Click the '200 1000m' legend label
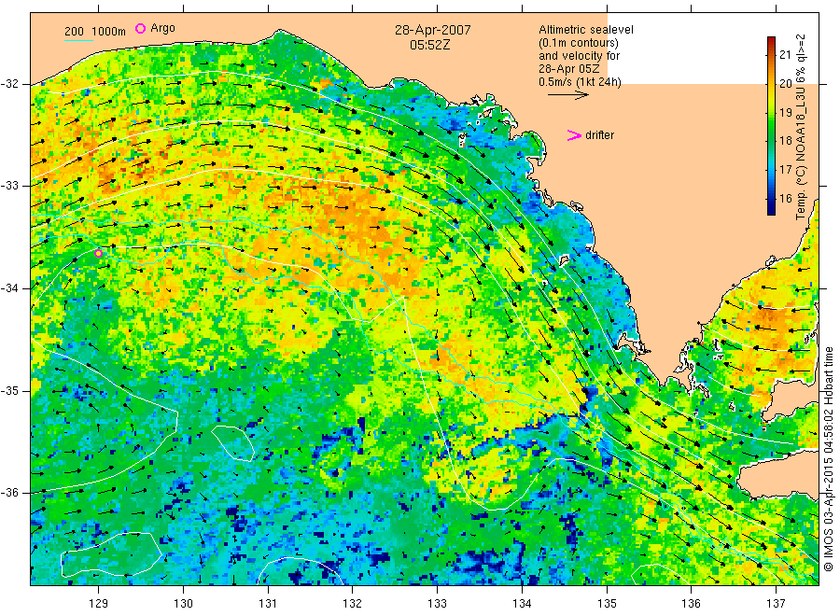The image size is (840, 616). click(x=95, y=32)
